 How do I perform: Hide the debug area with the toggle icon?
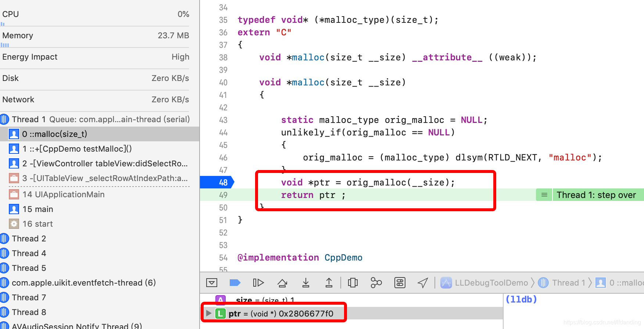(x=212, y=283)
